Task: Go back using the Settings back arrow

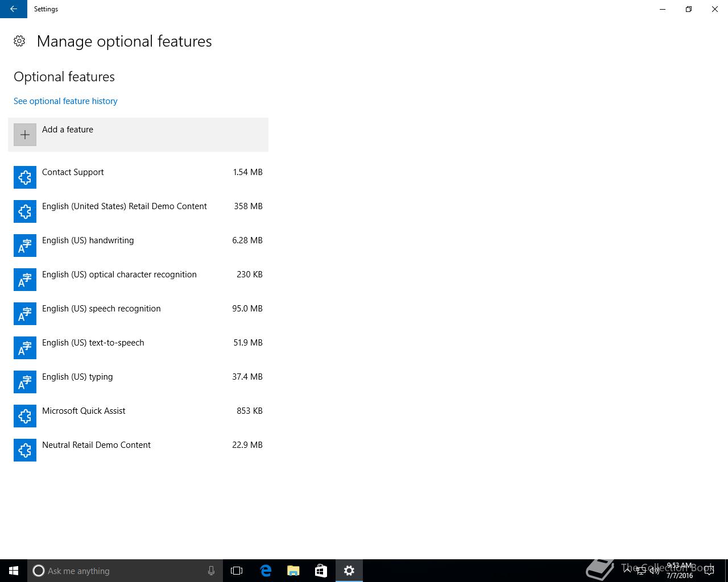Action: 14,9
